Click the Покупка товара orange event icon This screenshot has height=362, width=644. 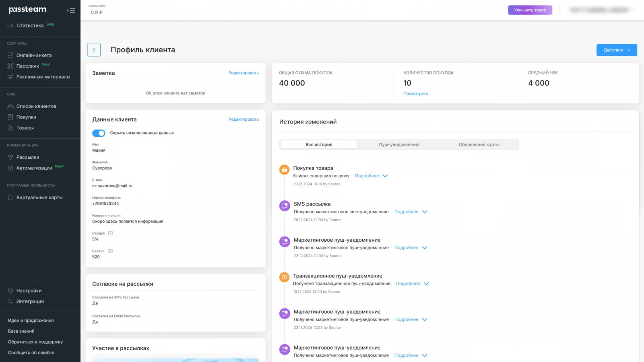[284, 170]
